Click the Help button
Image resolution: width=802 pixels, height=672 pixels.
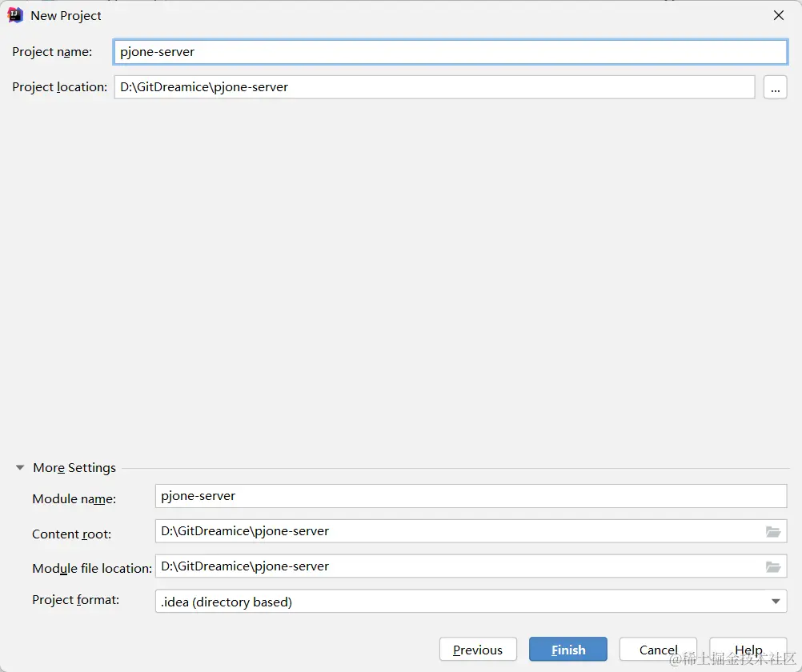point(748,650)
